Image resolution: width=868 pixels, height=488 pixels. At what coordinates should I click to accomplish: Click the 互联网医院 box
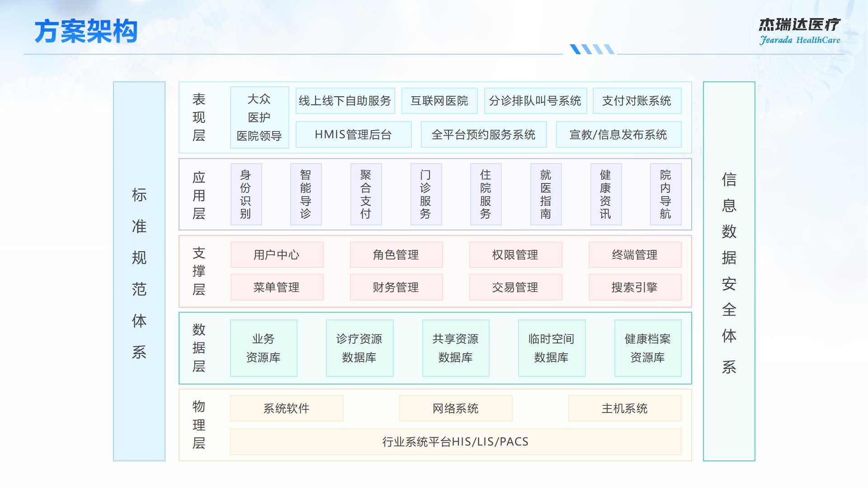pos(439,101)
